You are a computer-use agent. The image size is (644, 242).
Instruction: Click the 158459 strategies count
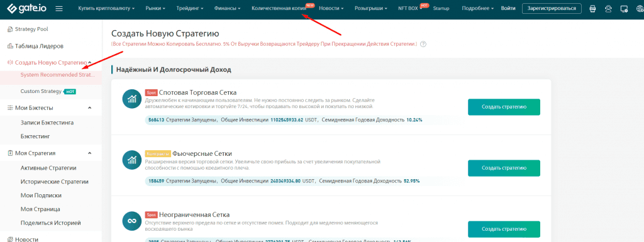pyautogui.click(x=156, y=181)
